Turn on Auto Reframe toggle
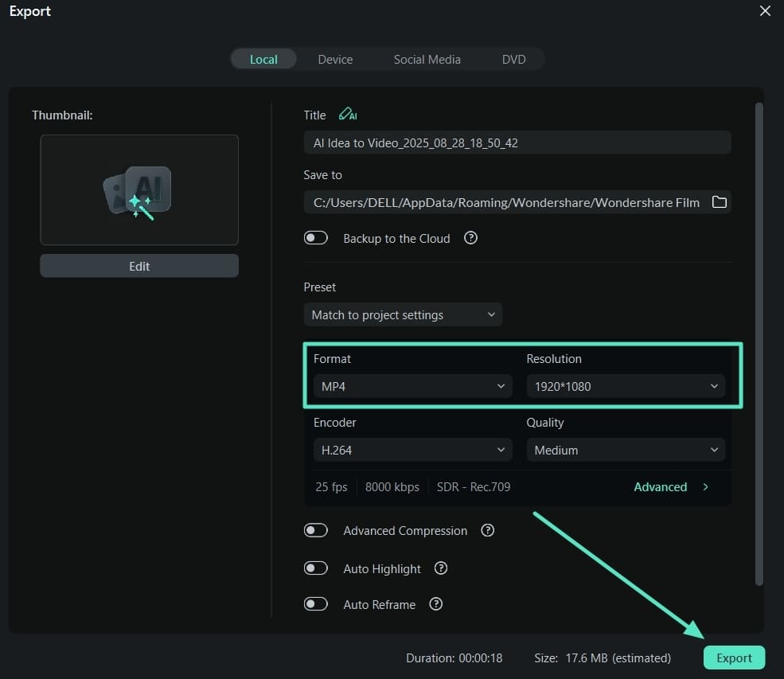The height and width of the screenshot is (679, 784). [315, 604]
